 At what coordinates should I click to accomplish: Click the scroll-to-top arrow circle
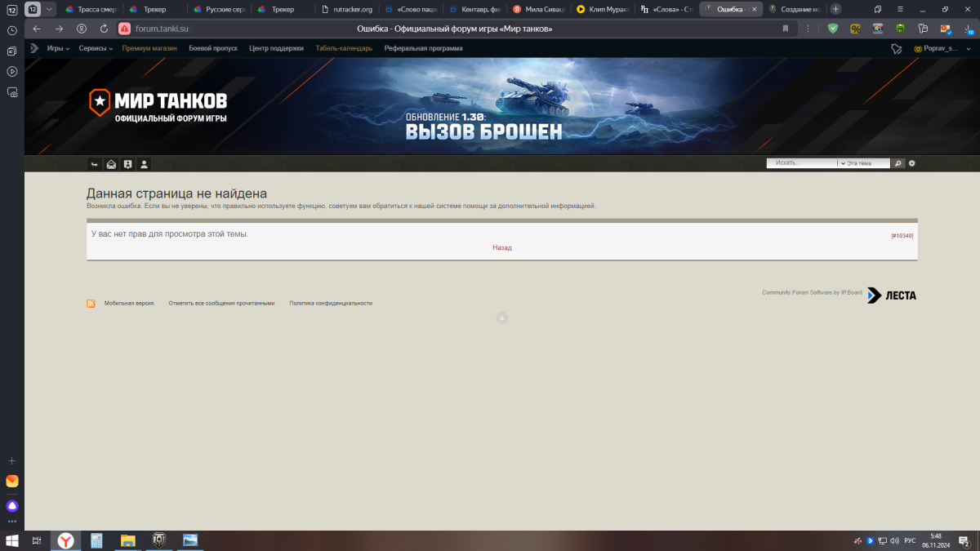pyautogui.click(x=502, y=318)
